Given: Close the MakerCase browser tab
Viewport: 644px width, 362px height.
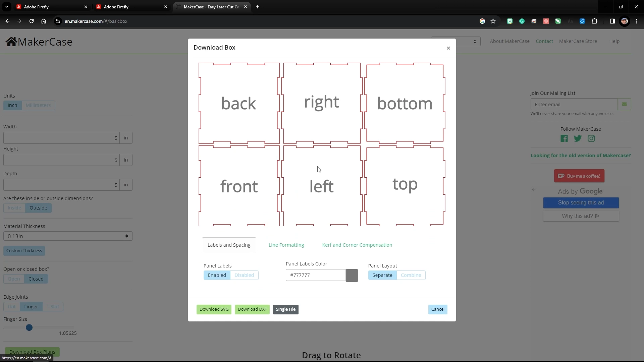Looking at the screenshot, I should tap(246, 7).
